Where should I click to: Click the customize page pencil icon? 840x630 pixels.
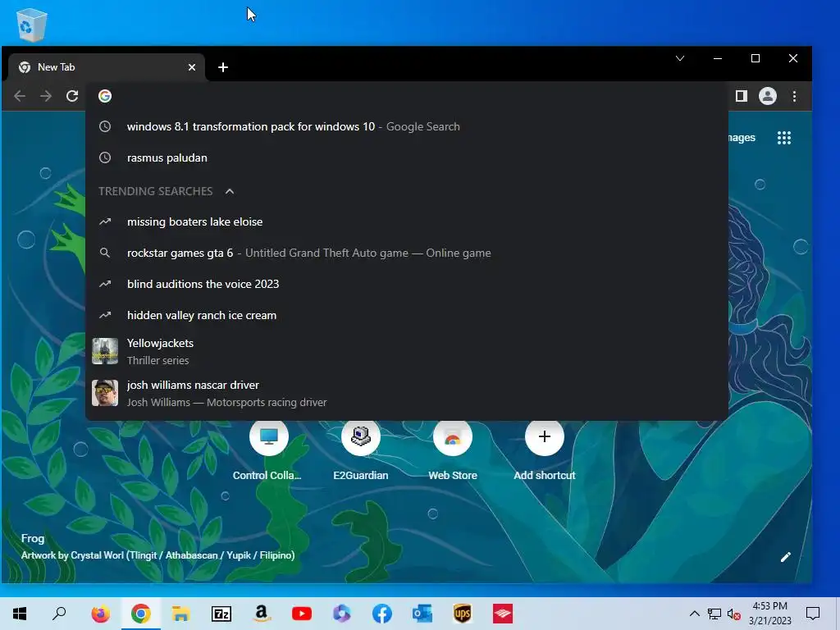pos(786,557)
